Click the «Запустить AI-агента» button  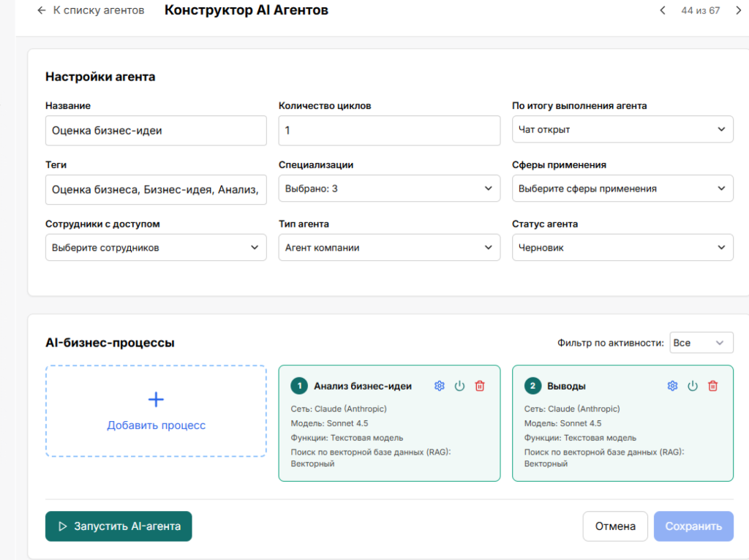pyautogui.click(x=118, y=526)
